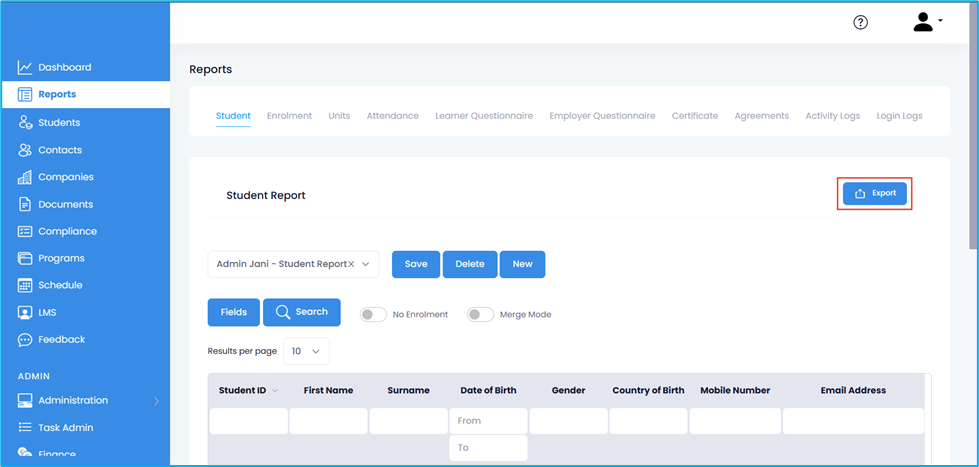The width and height of the screenshot is (979, 467).
Task: Clear the Admin Jani report selection
Action: click(350, 264)
